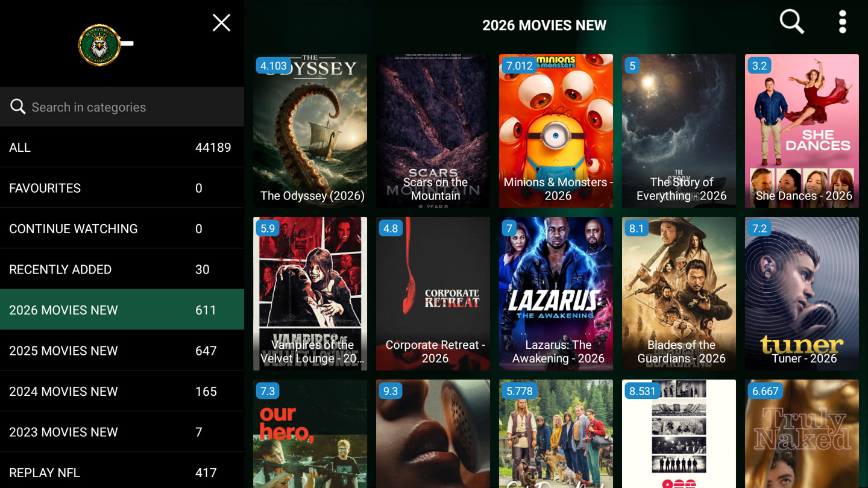The image size is (868, 488).
Task: Open The Odyssey (2026) poster
Action: (x=310, y=131)
